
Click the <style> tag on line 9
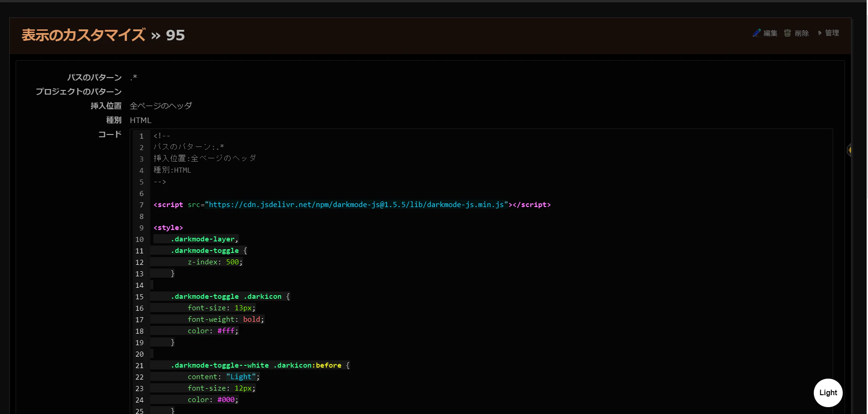click(x=168, y=228)
